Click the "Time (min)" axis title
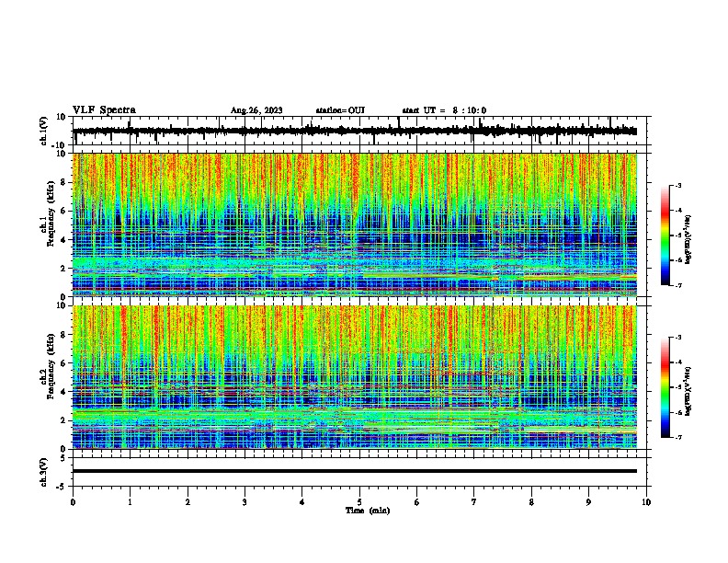Screen dimensions: 728x563 [368, 511]
